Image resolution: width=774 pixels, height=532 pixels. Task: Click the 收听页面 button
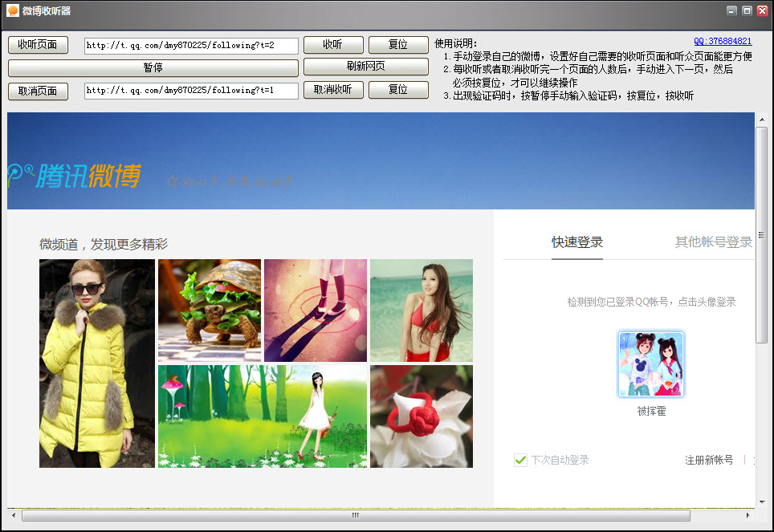38,45
